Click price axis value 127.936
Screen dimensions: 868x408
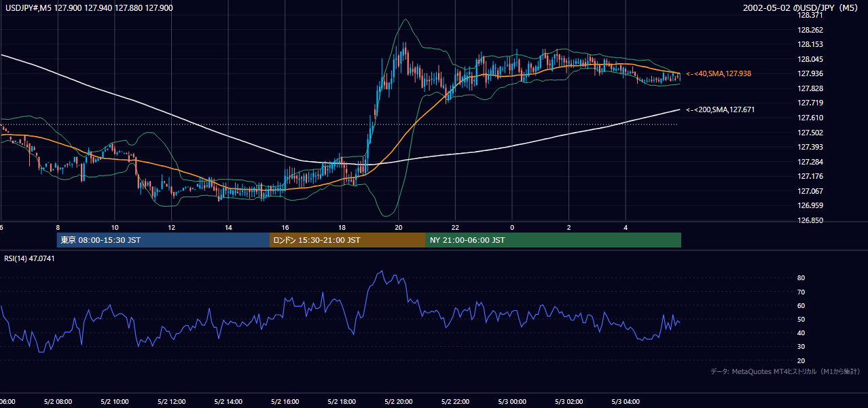[811, 74]
